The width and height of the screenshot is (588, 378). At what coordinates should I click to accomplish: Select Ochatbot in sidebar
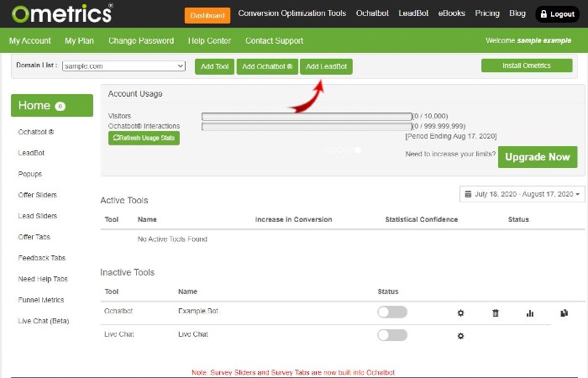36,132
